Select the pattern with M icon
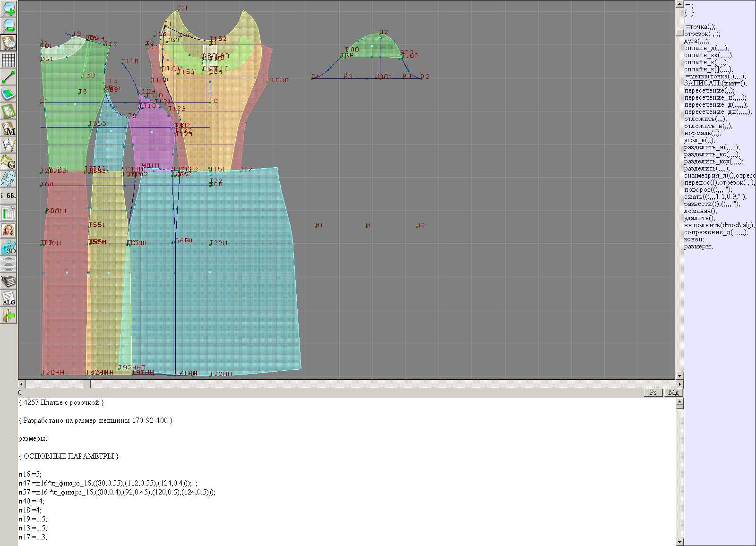 (9, 128)
